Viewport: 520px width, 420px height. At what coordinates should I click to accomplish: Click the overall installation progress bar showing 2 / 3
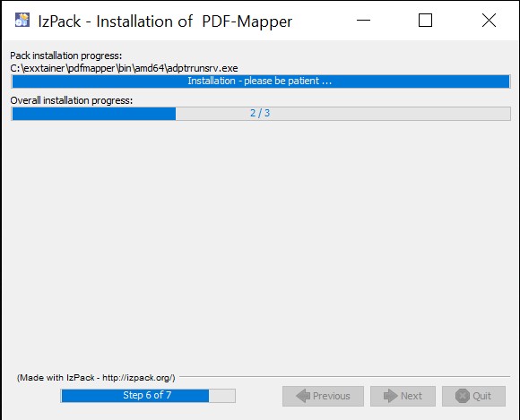coord(261,114)
